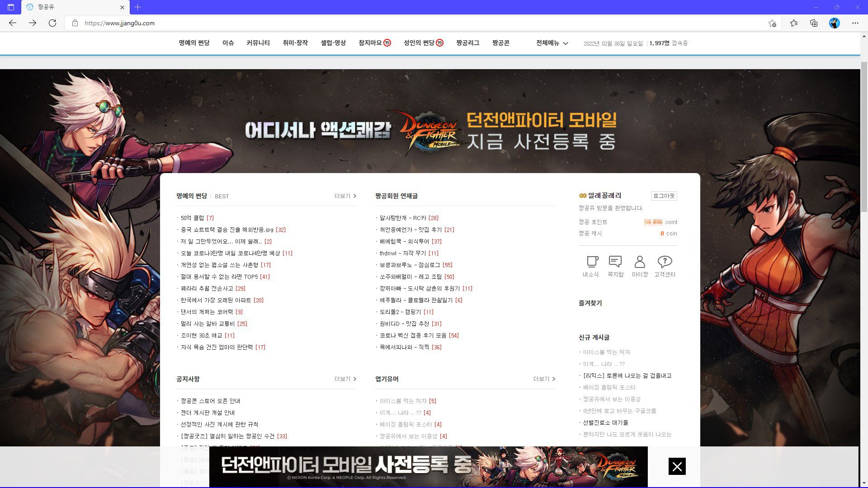Open 엽기유머 post 아이스볼 먹는 처자 [5]

408,401
